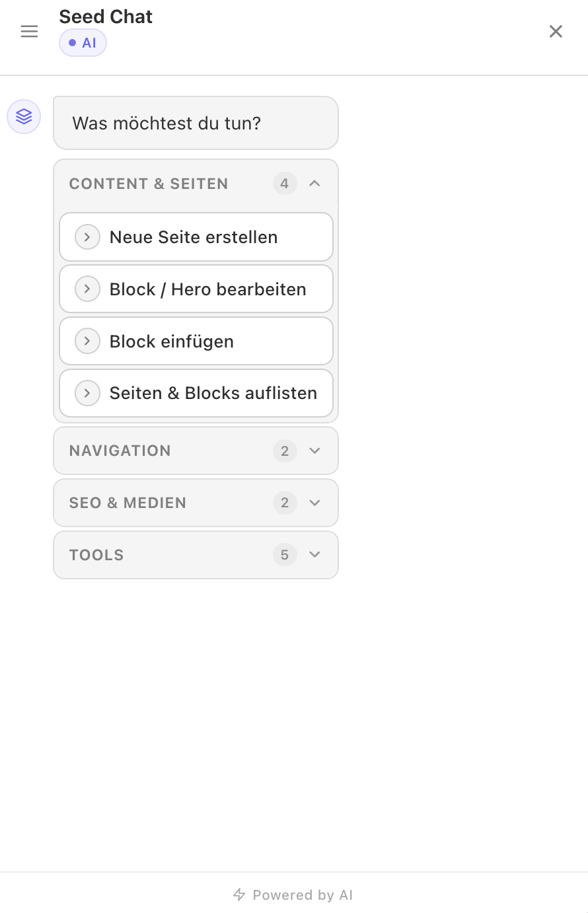Click the arrow icon beside Block einfügen
This screenshot has width=588, height=913.
point(87,341)
